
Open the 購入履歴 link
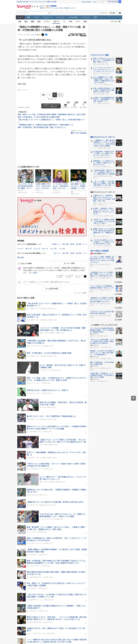click(x=112, y=13)
